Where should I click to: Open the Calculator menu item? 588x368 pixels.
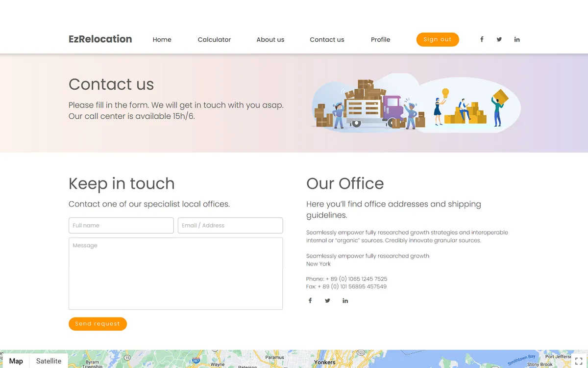214,39
